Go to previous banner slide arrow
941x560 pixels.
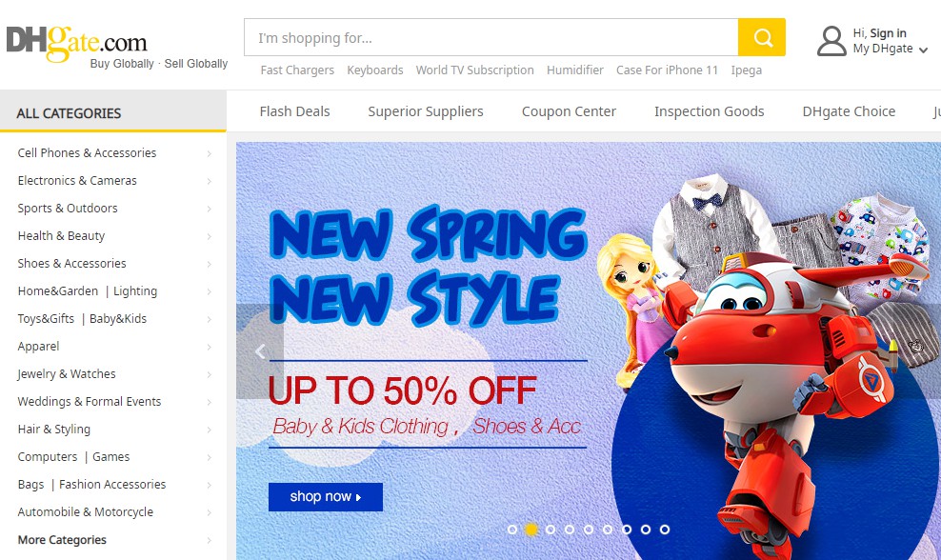260,351
